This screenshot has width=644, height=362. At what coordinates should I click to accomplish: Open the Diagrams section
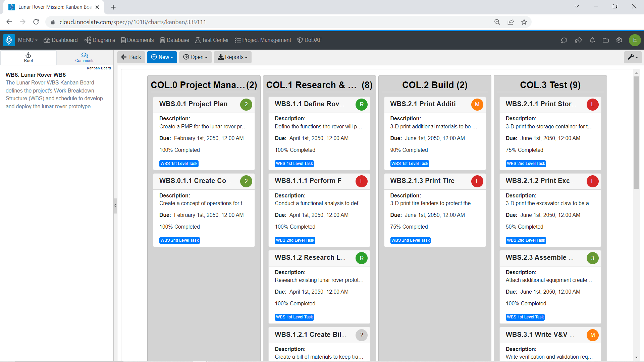[100, 40]
